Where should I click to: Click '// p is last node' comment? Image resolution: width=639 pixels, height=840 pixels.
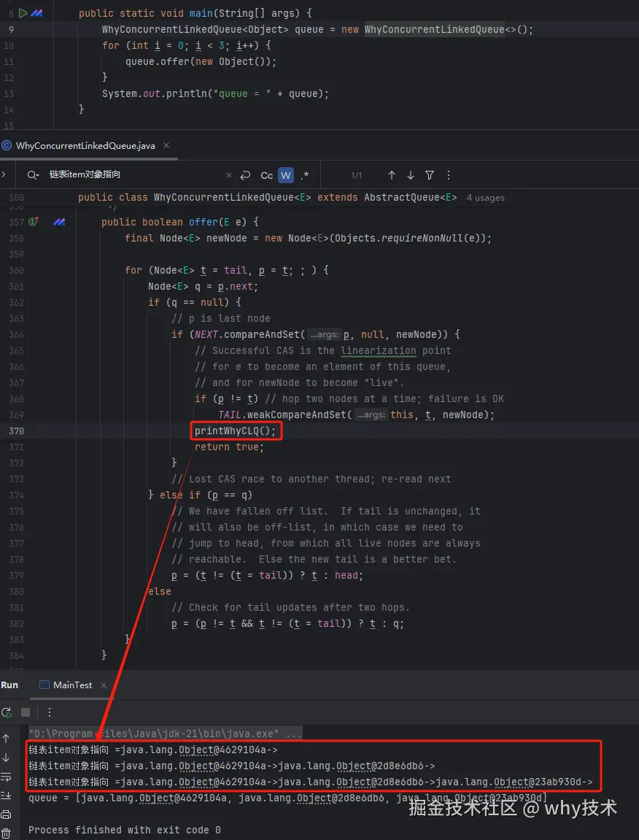coord(221,318)
